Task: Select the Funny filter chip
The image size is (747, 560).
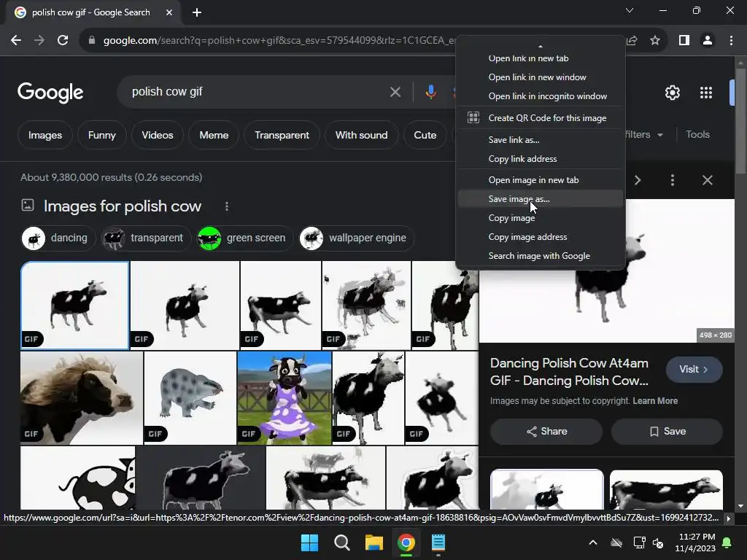Action: click(x=102, y=135)
